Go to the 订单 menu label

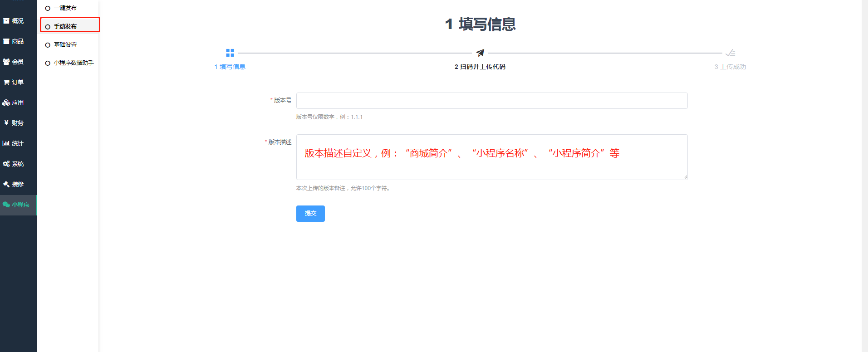pyautogui.click(x=18, y=82)
